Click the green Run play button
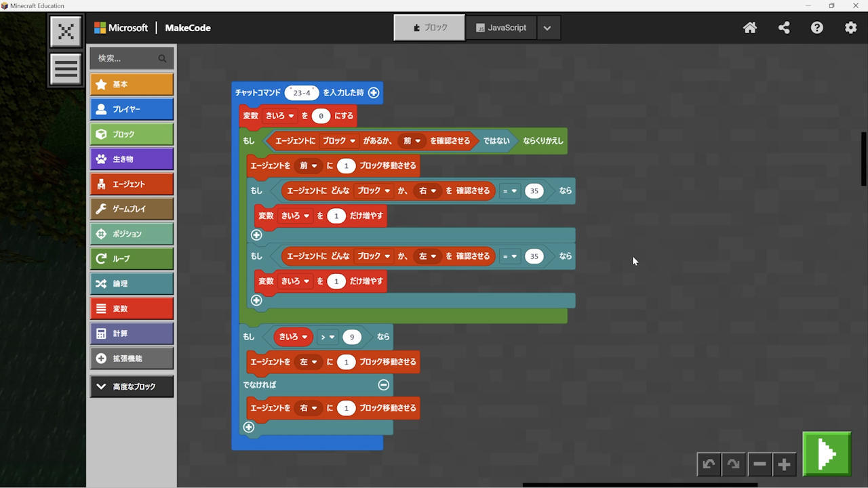The height and width of the screenshot is (488, 868). pyautogui.click(x=826, y=453)
